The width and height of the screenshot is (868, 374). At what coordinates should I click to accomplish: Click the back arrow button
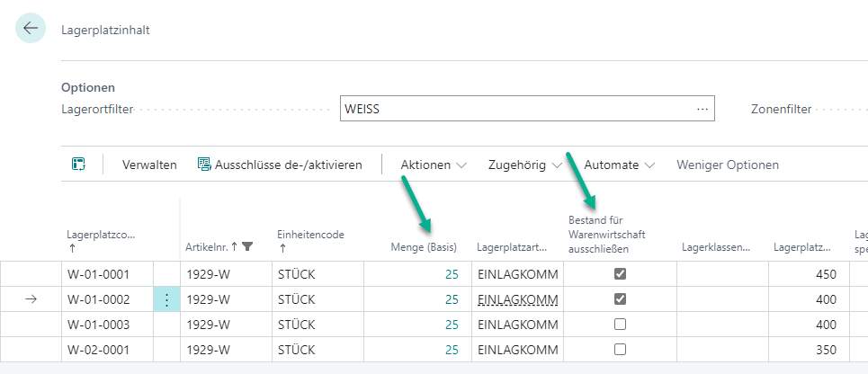31,29
